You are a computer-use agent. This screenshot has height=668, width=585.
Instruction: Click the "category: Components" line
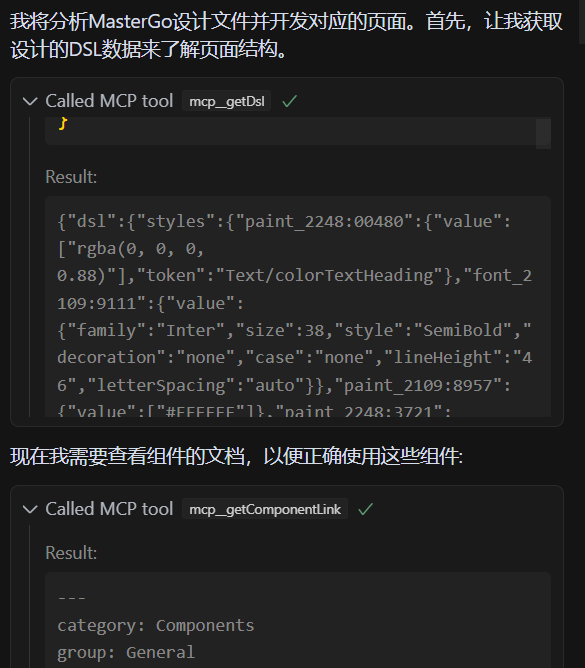coord(156,625)
